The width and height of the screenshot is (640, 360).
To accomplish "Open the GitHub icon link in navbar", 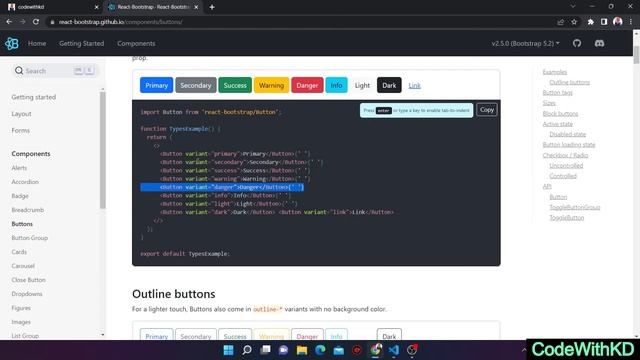I will coord(577,43).
